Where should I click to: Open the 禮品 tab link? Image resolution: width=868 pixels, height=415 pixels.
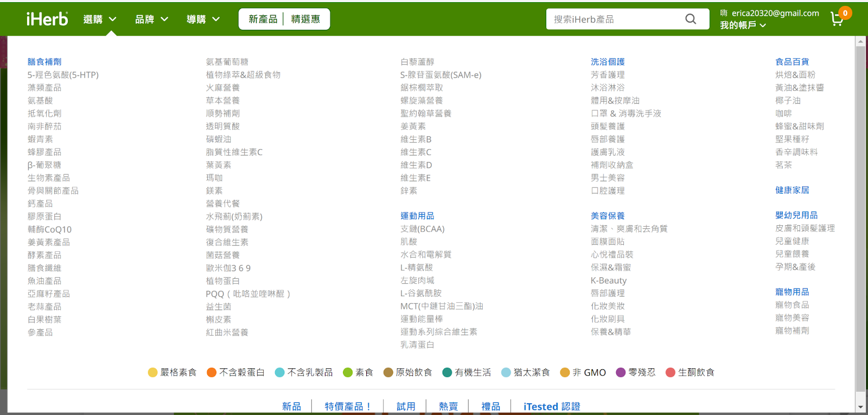pyautogui.click(x=490, y=406)
